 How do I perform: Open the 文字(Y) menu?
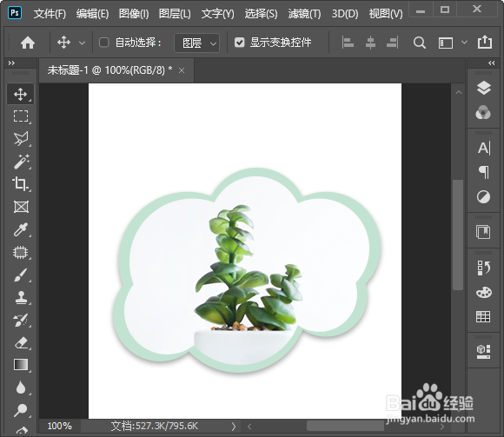[x=217, y=14]
